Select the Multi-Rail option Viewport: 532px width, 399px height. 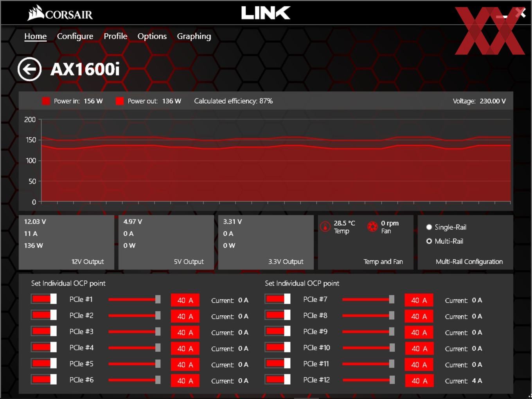(x=445, y=241)
